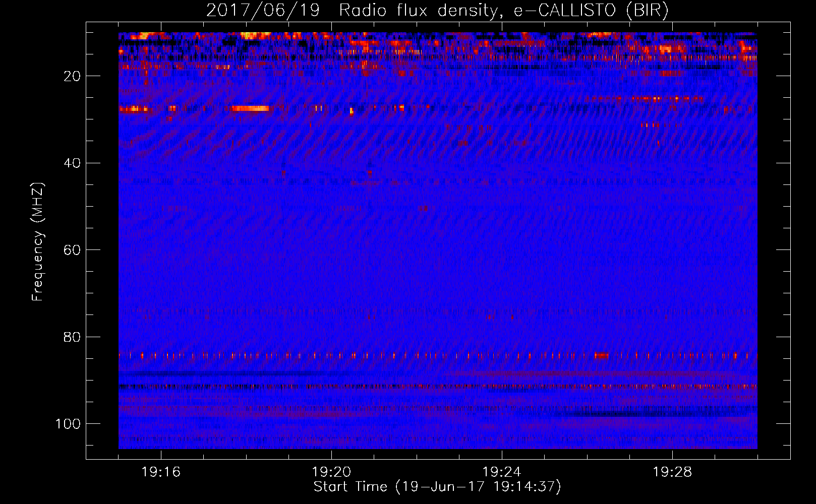Click the '19:16' time tick label

161,472
